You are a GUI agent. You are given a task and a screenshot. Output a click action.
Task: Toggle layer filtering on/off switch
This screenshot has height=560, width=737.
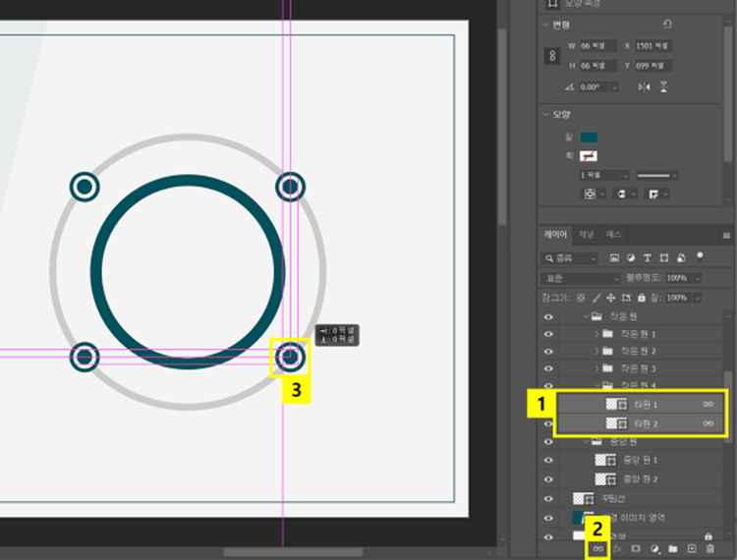700,256
